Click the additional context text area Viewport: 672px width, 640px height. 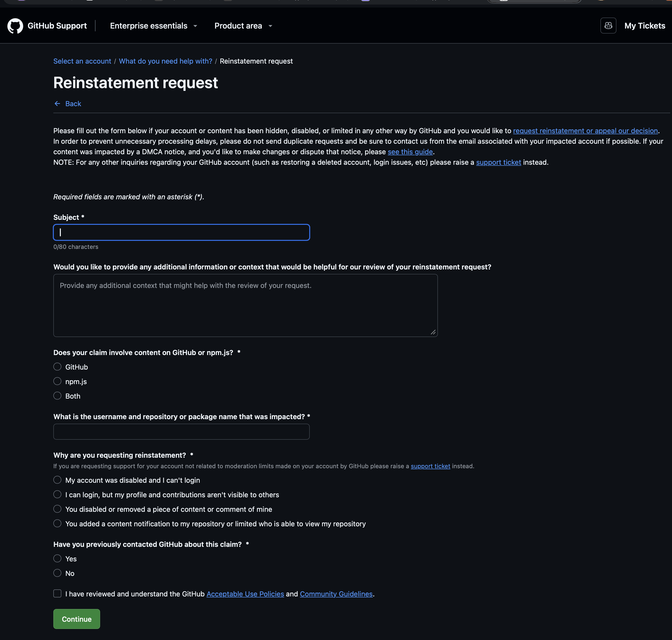(x=246, y=305)
